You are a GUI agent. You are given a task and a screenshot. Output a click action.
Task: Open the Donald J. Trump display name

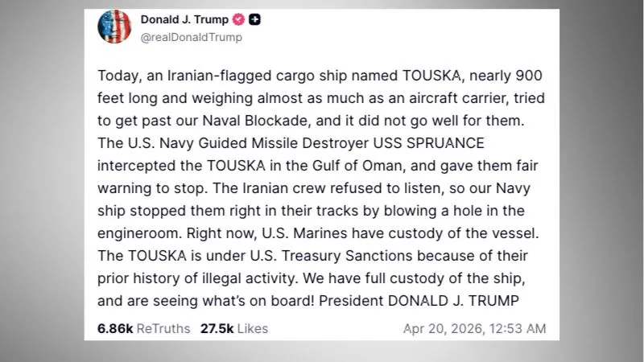(185, 19)
